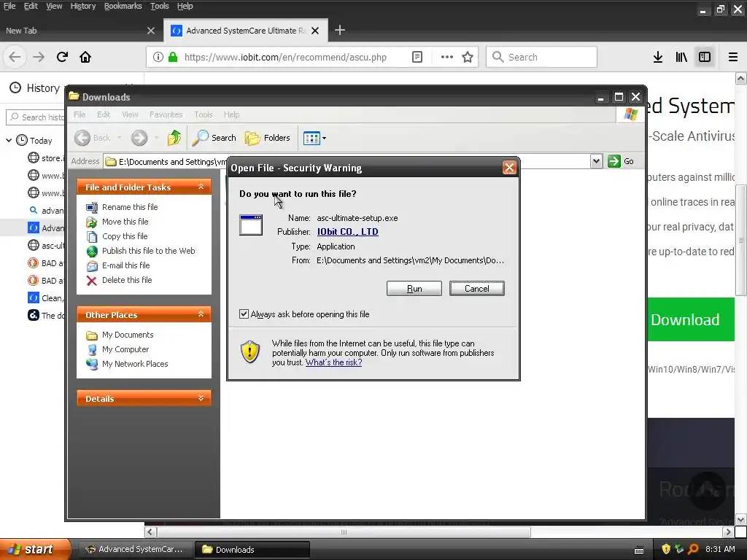Open My Computer in Other Places

pyautogui.click(x=125, y=349)
